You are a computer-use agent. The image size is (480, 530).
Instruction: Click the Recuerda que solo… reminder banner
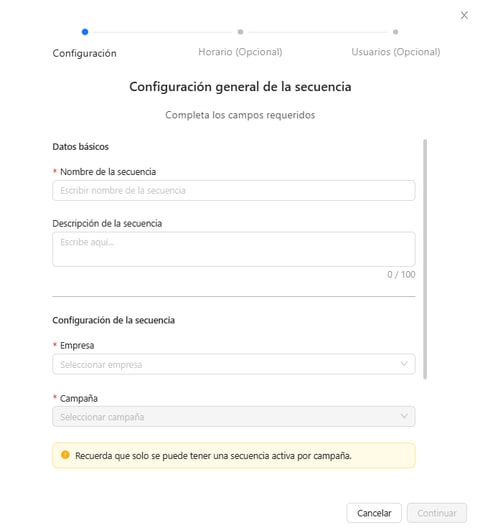[234, 455]
